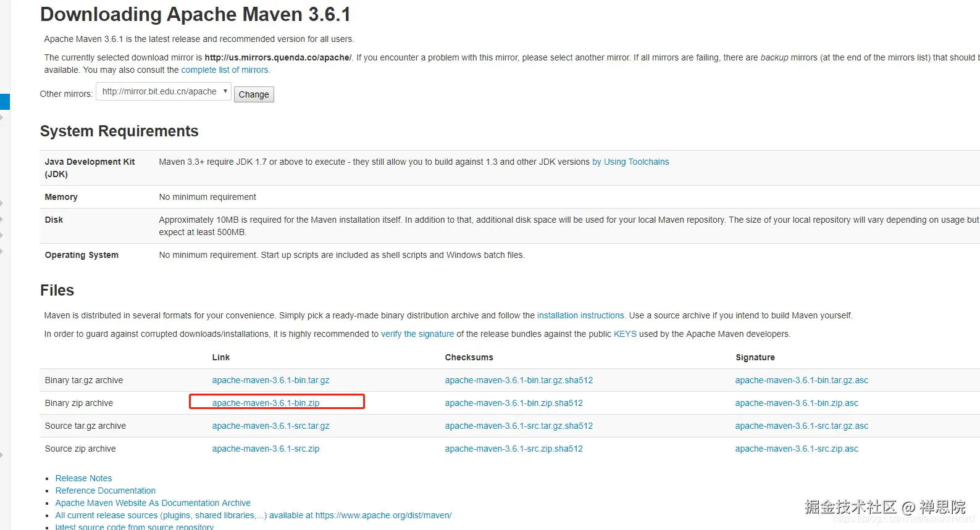Open the Release Notes link

click(83, 478)
